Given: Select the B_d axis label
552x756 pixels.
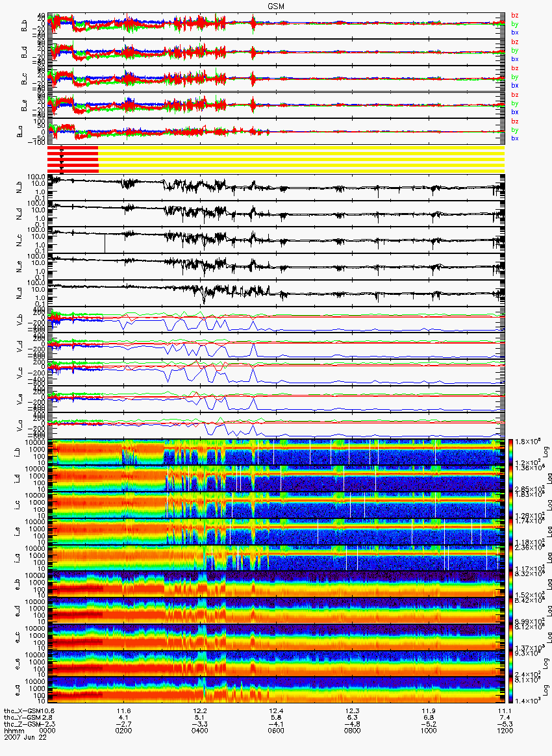Looking at the screenshot, I should (23, 53).
